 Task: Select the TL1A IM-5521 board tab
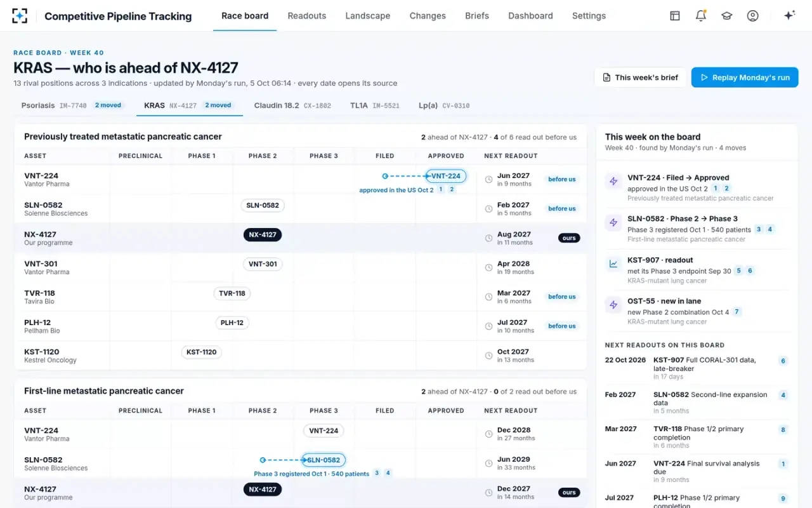[x=375, y=105]
